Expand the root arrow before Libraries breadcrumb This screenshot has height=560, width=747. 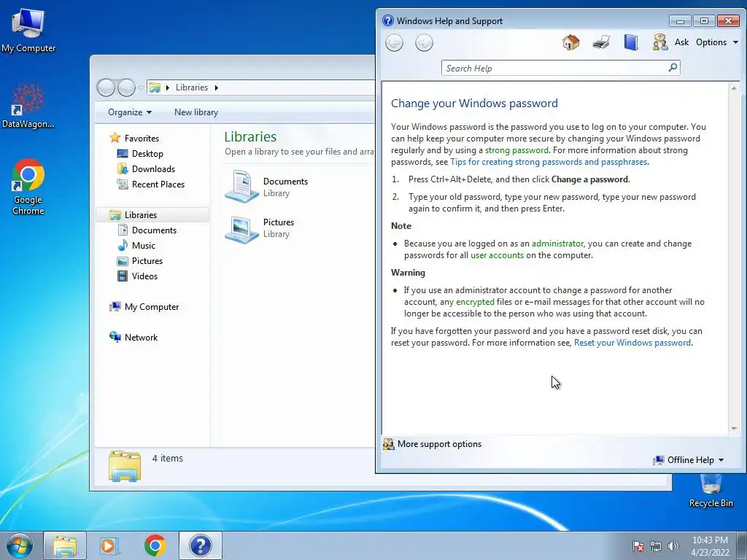coord(167,87)
